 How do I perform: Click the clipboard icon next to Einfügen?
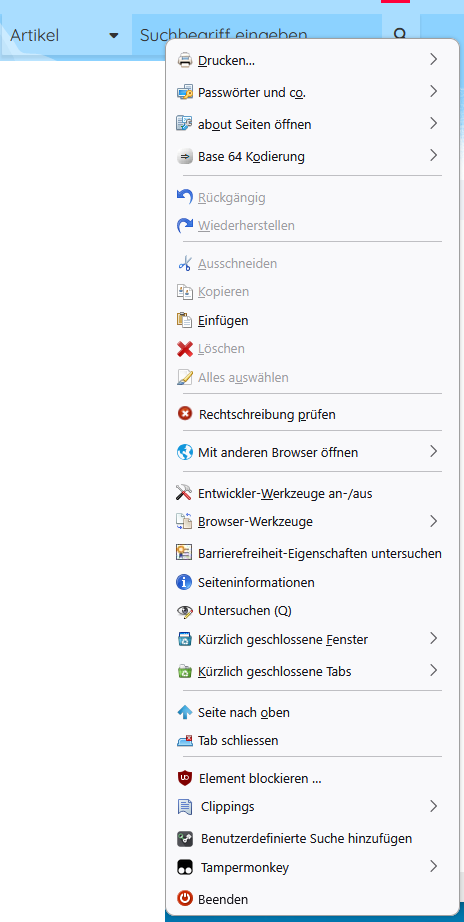(x=185, y=320)
